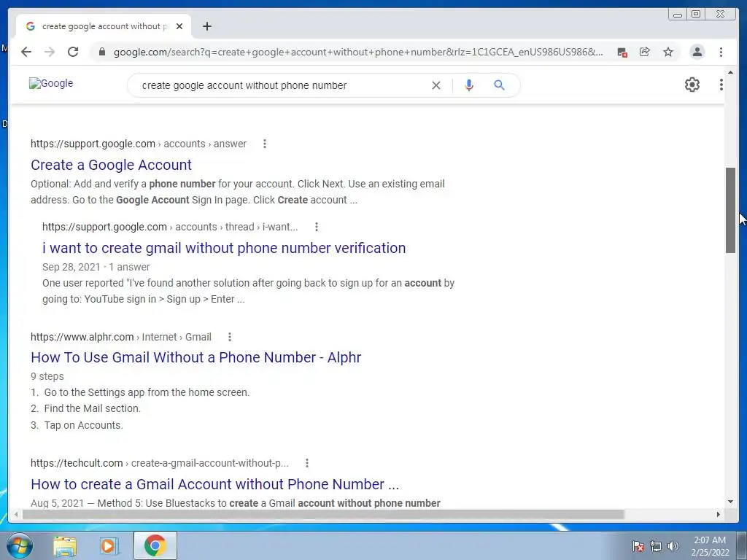Open 'About this result' for support.google.com answer

264,144
